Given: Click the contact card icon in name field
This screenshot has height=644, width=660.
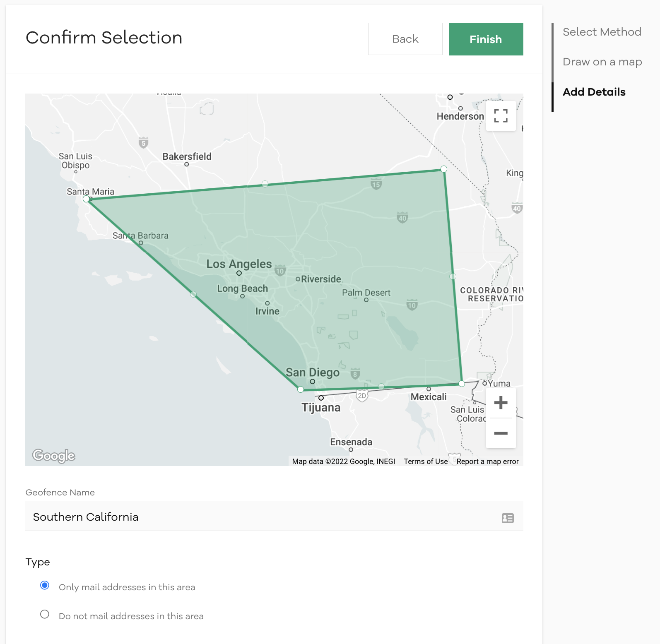Looking at the screenshot, I should pos(508,518).
